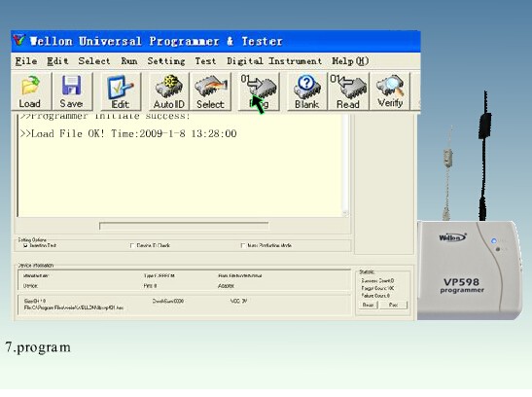Enable the Device ID Check checkbox

click(x=132, y=245)
